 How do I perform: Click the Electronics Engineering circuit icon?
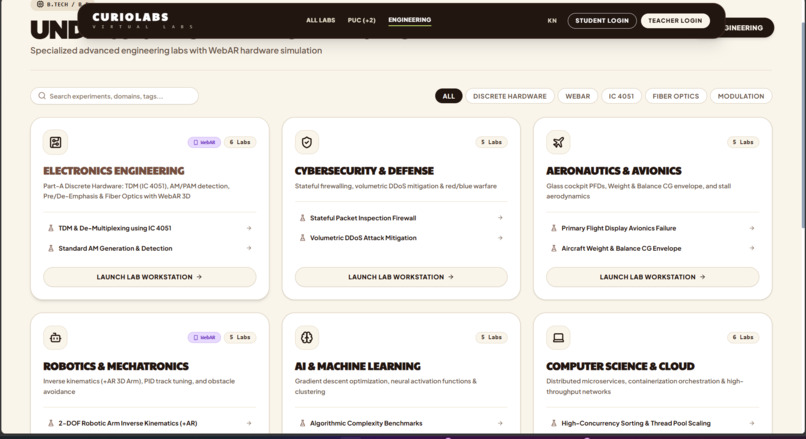point(56,142)
